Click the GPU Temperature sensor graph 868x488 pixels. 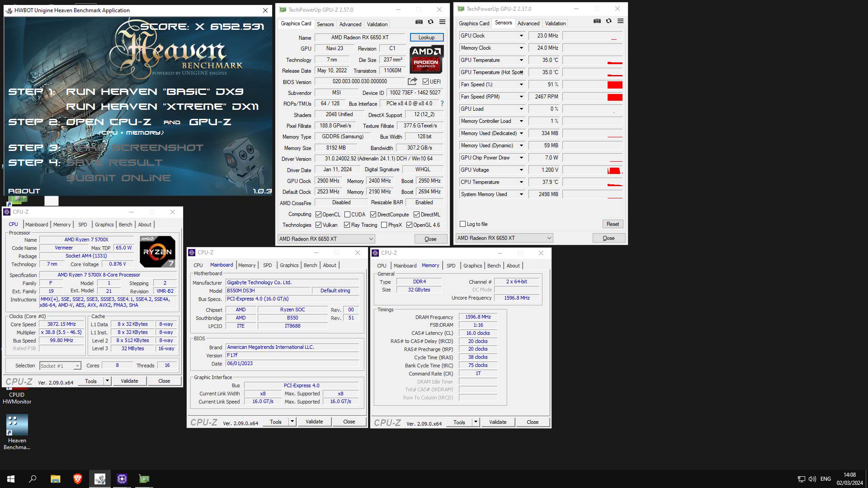pos(593,60)
